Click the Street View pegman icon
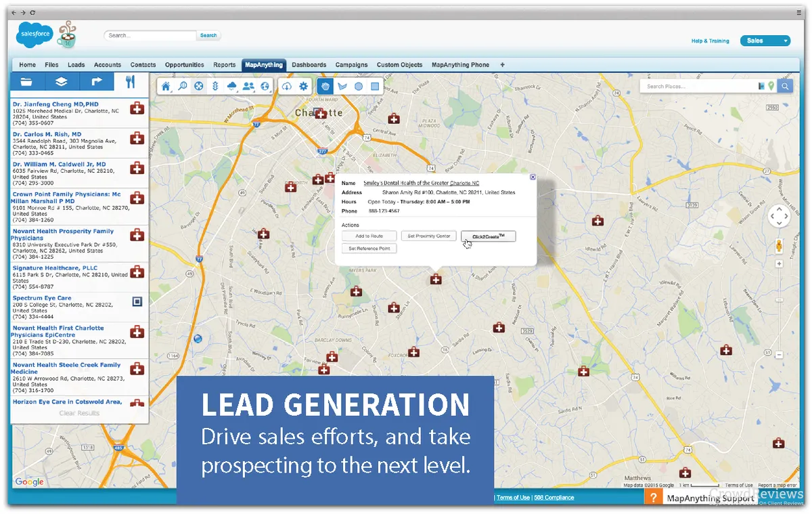Viewport: 812px width, 514px height. tap(780, 245)
